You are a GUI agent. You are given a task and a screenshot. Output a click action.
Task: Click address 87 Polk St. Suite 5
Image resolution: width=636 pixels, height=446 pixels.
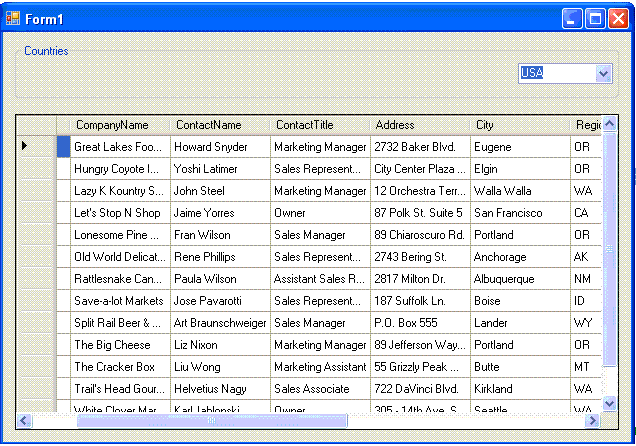[x=418, y=212]
